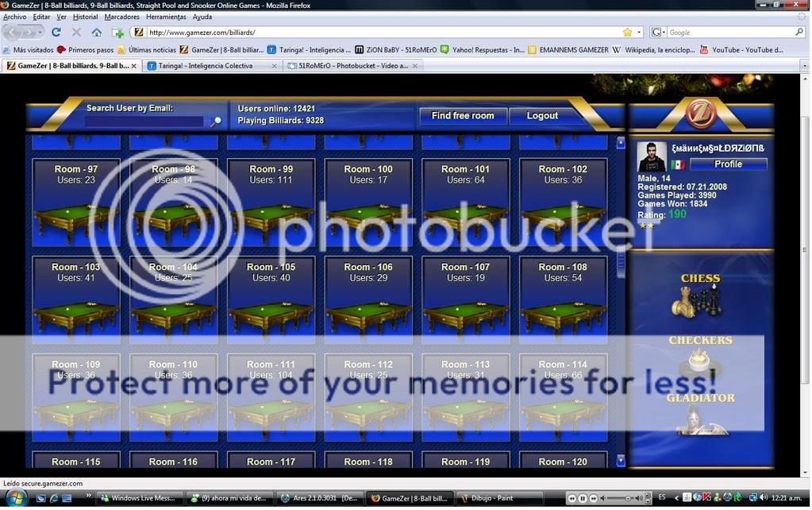Expand the quick launch overflow chevron
Image resolution: width=812 pixels, height=510 pixels.
pyautogui.click(x=89, y=496)
